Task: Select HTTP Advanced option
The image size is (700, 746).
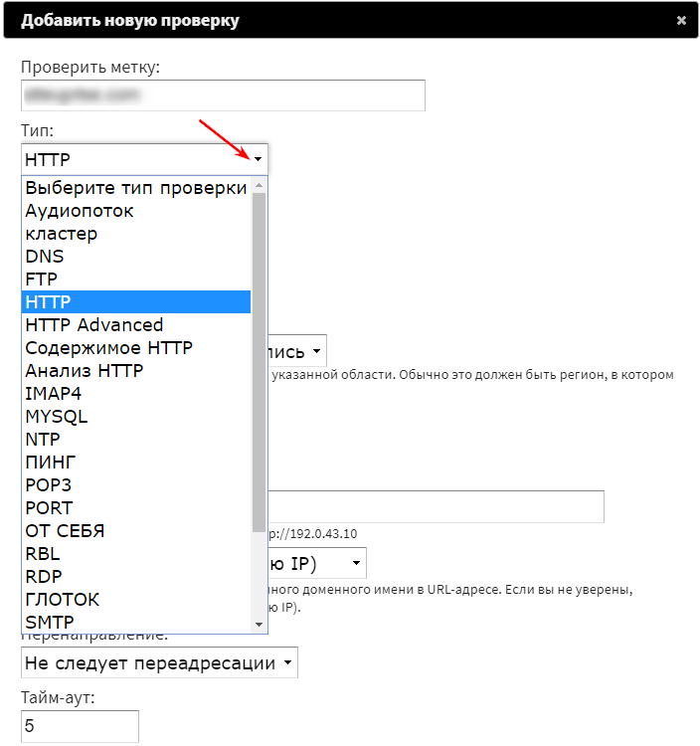Action: (136, 325)
